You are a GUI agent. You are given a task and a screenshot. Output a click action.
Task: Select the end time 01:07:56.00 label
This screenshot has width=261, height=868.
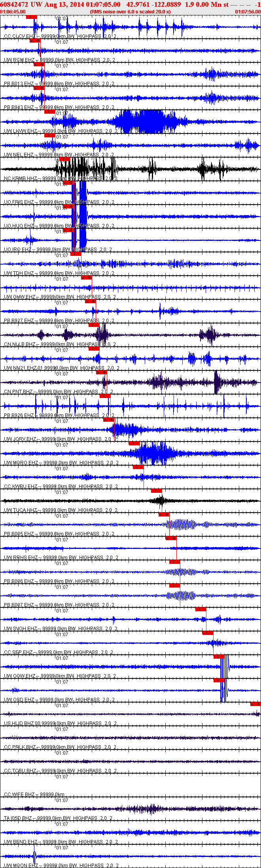(x=248, y=12)
